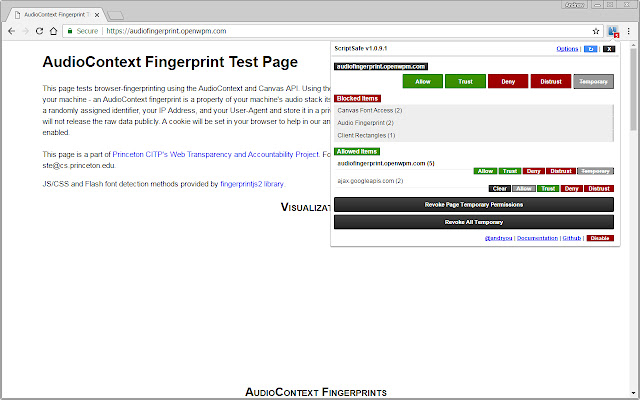Click audiofingerprint.openwpm.com (5) allowed entry
This screenshot has height=400, width=640.
click(386, 163)
